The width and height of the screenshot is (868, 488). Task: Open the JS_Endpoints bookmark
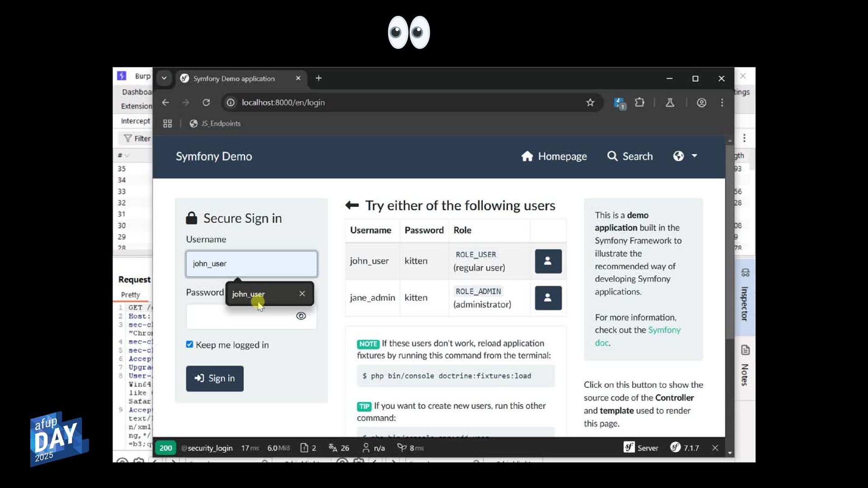point(215,123)
